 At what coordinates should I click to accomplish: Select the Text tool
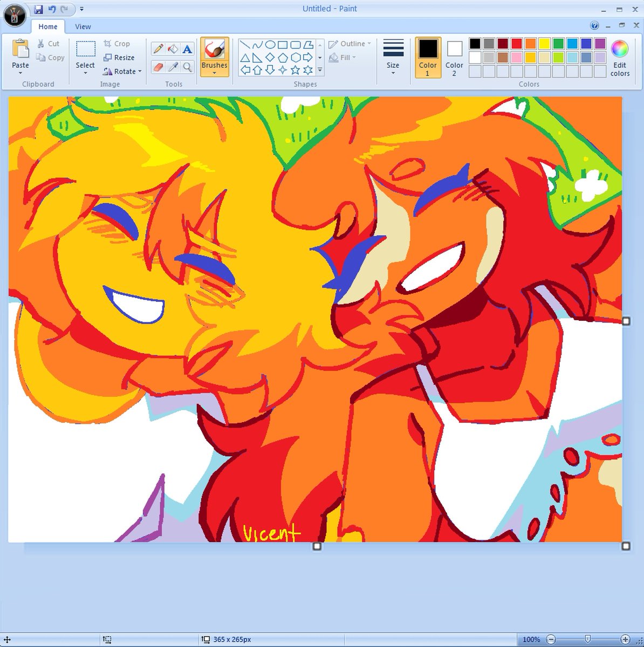click(x=187, y=49)
